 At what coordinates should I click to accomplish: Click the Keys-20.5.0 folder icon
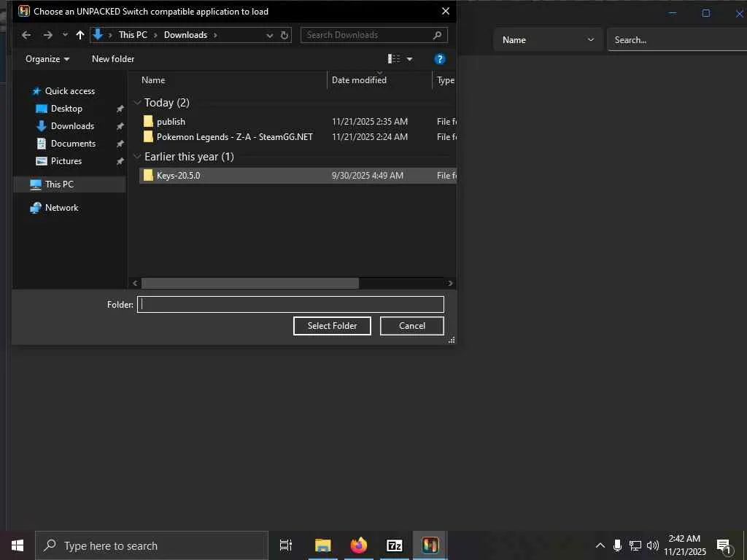click(148, 175)
